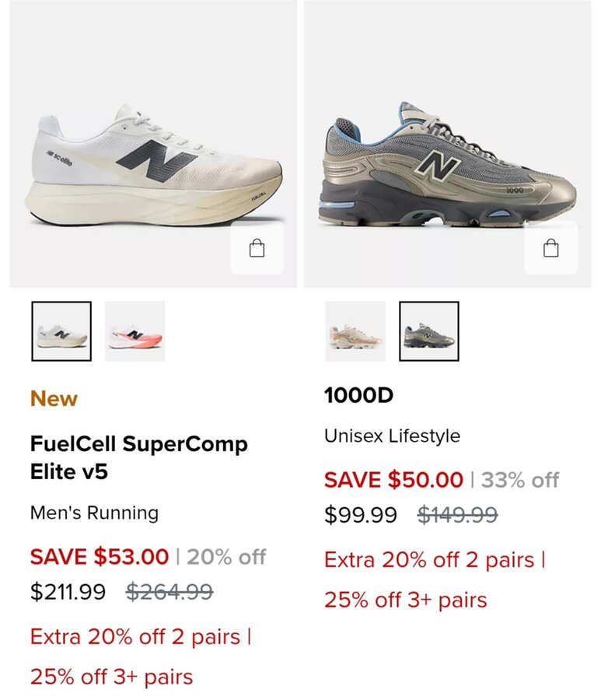
Task: Select the grey metallic 1000D colorway swatch
Action: point(429,331)
